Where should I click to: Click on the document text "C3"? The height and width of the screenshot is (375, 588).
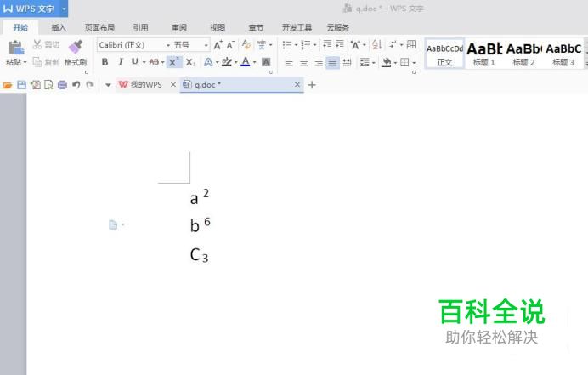click(199, 255)
